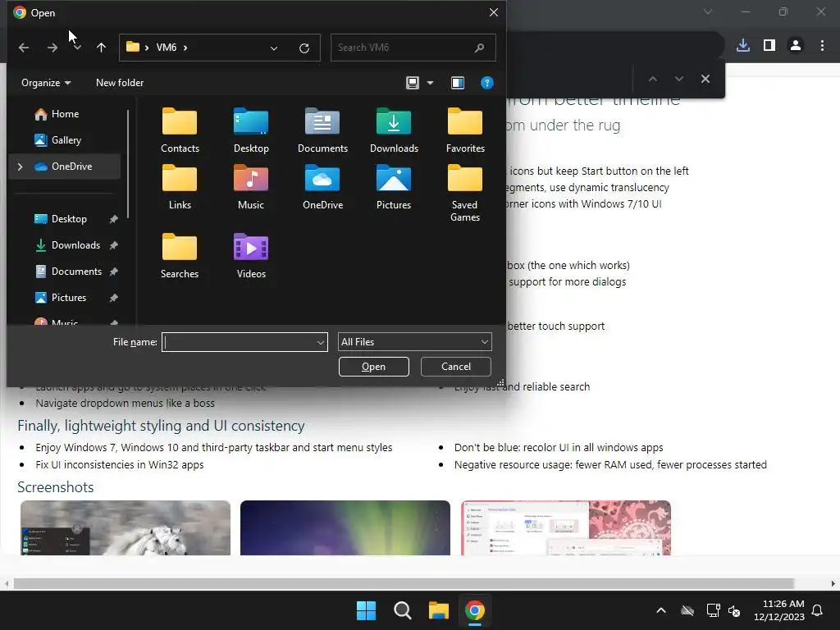
Task: Open the taskbar clock showing 11:26 AM
Action: [x=779, y=610]
